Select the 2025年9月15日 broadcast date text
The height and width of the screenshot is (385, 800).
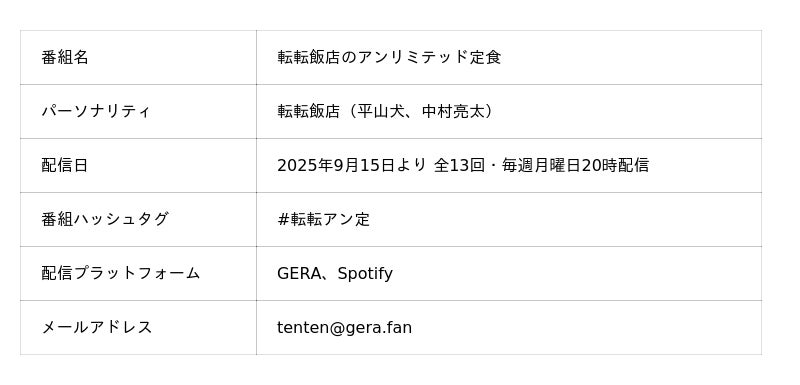336,165
